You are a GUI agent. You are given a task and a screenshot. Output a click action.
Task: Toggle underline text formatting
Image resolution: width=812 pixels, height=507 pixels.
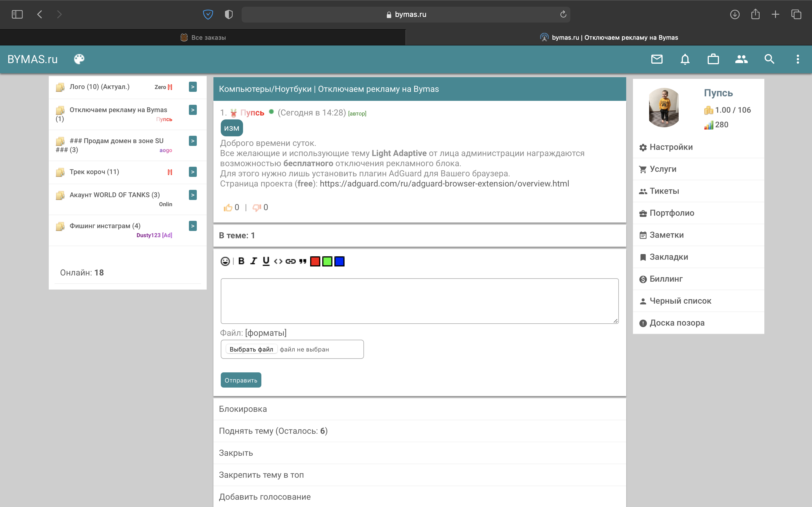tap(266, 261)
